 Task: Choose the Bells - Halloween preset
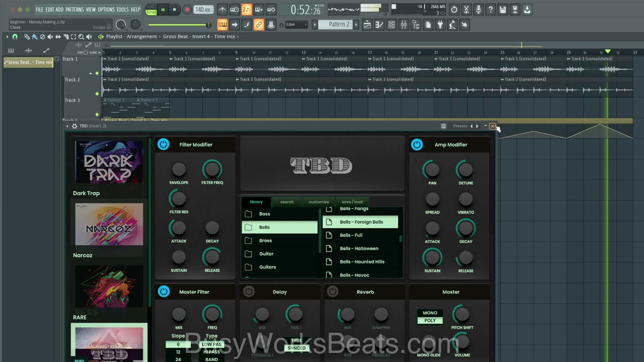click(360, 248)
